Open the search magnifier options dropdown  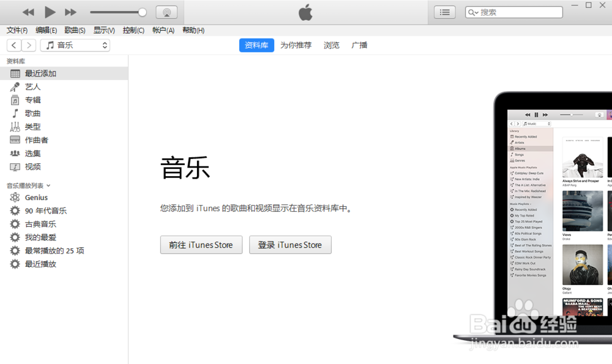(x=473, y=12)
